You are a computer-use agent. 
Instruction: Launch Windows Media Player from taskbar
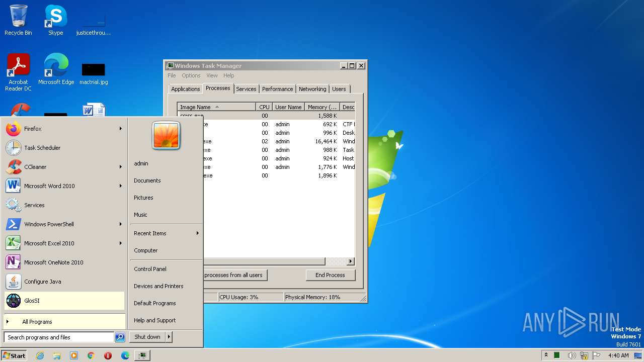[74, 355]
